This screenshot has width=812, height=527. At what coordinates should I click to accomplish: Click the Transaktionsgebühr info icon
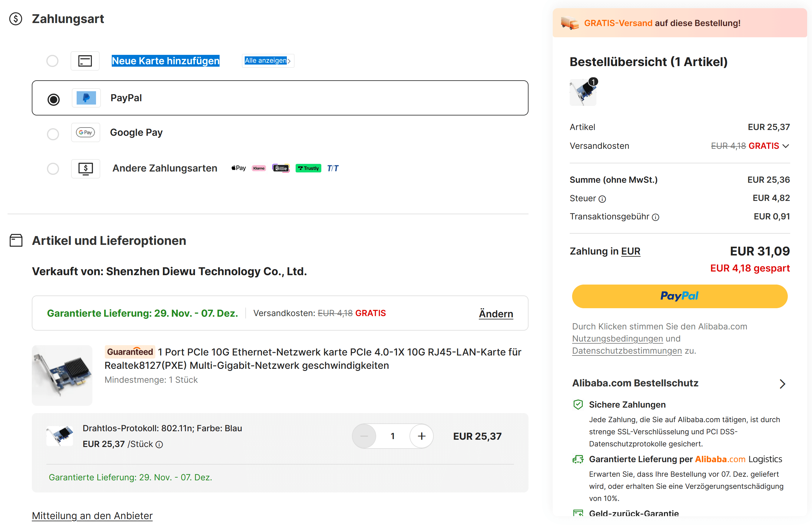[x=655, y=217]
